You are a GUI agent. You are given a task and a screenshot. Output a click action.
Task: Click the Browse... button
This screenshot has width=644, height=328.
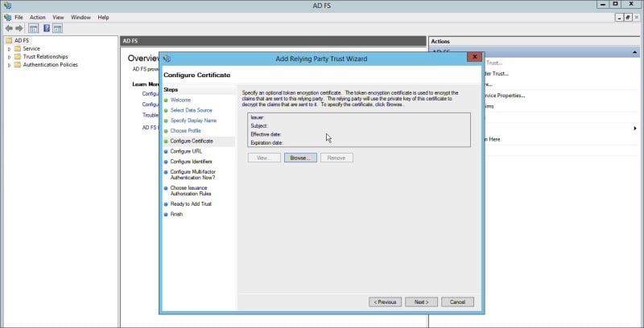(300, 158)
